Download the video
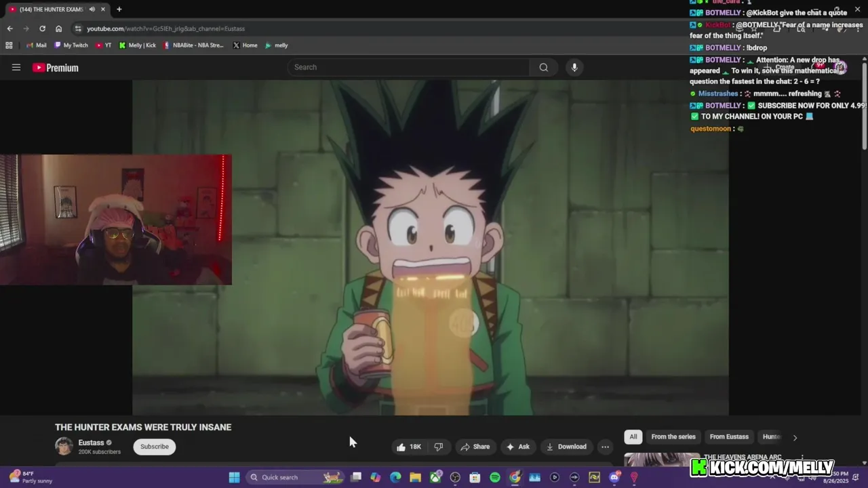The width and height of the screenshot is (868, 488). click(566, 447)
